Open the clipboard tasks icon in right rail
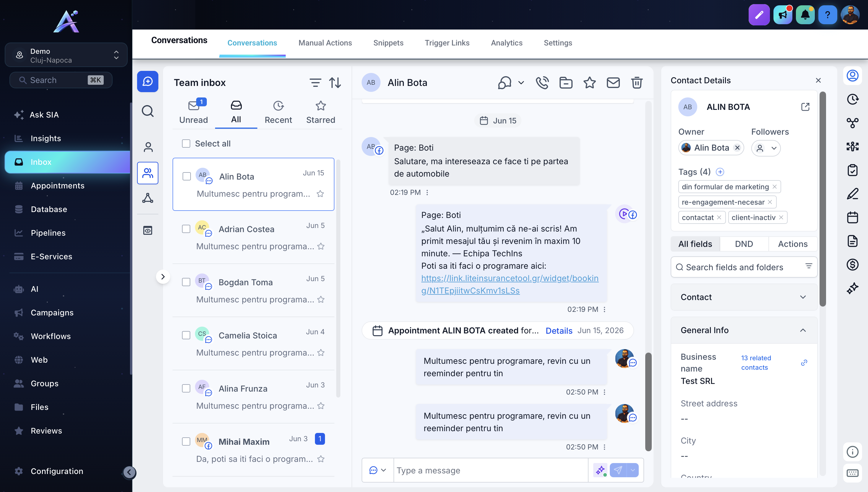Image resolution: width=868 pixels, height=492 pixels. 852,170
